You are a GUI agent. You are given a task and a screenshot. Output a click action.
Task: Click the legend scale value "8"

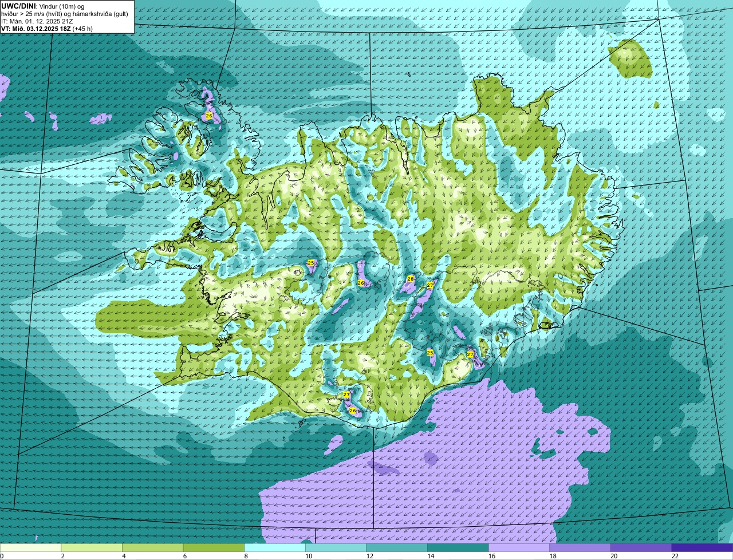point(246,556)
